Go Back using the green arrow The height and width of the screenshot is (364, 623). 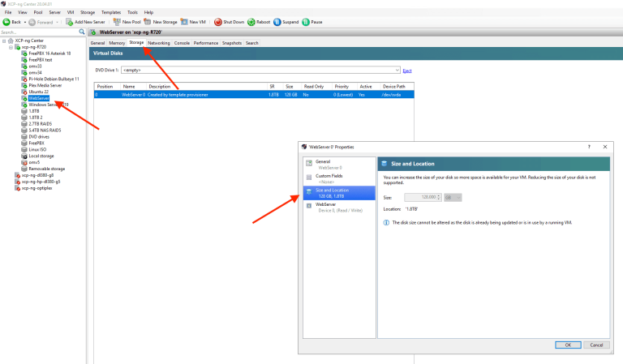6,22
